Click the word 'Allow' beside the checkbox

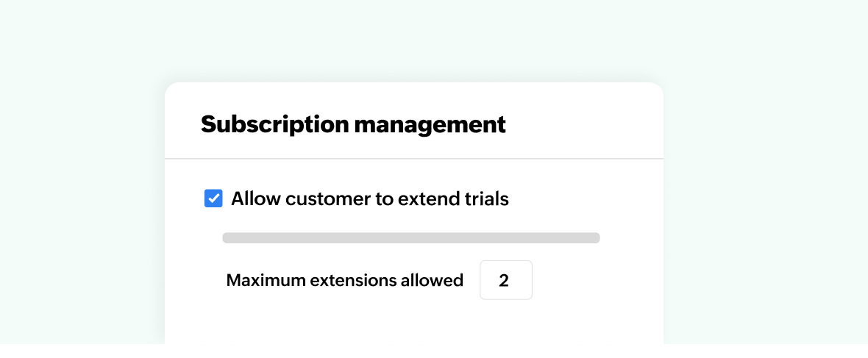[255, 198]
